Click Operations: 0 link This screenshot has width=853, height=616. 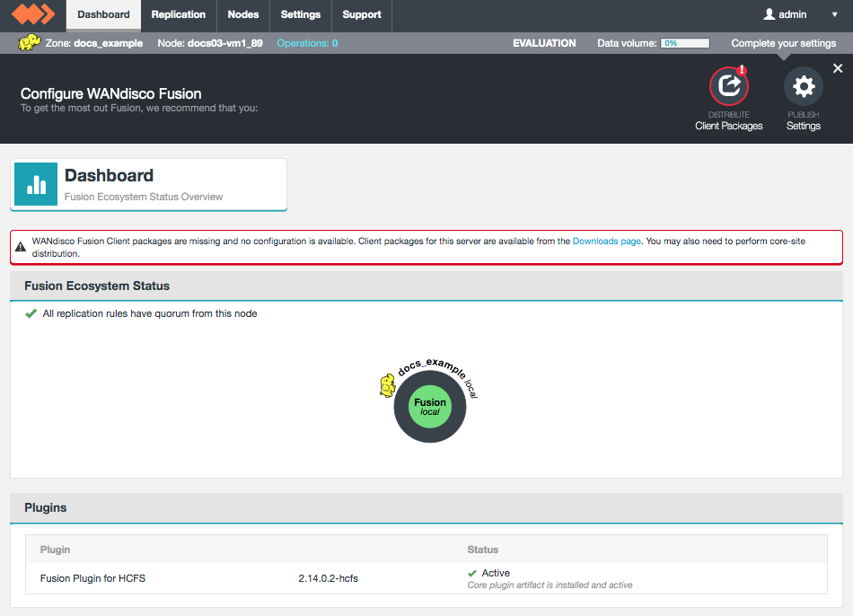click(x=307, y=43)
